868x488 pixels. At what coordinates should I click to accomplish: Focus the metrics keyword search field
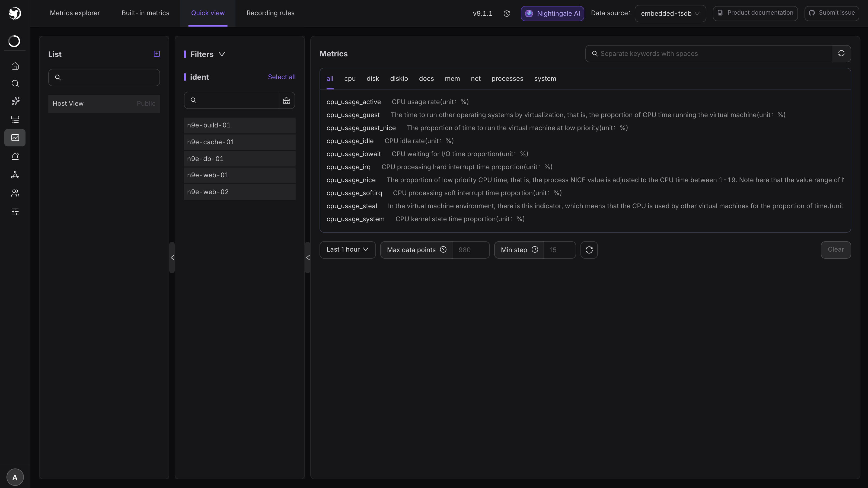point(709,54)
